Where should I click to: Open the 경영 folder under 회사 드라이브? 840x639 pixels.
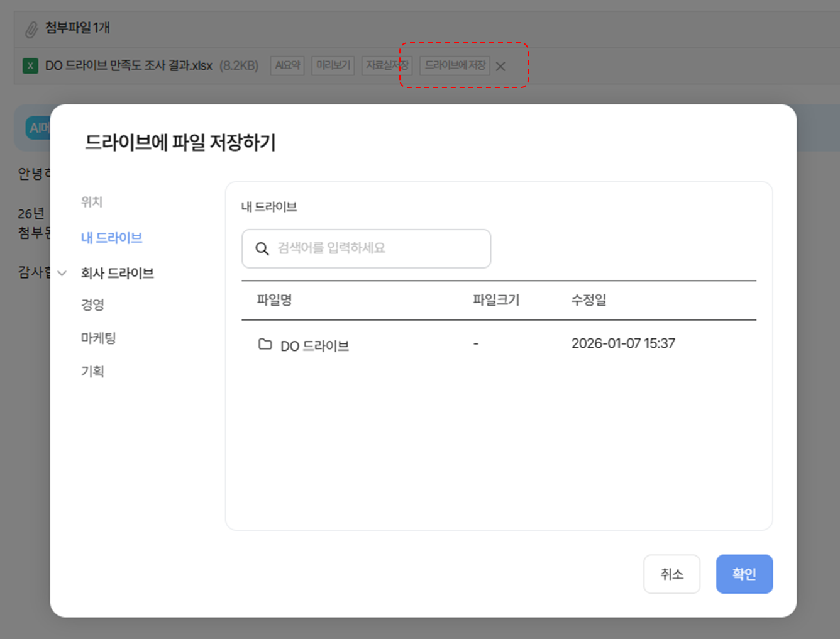pyautogui.click(x=92, y=304)
